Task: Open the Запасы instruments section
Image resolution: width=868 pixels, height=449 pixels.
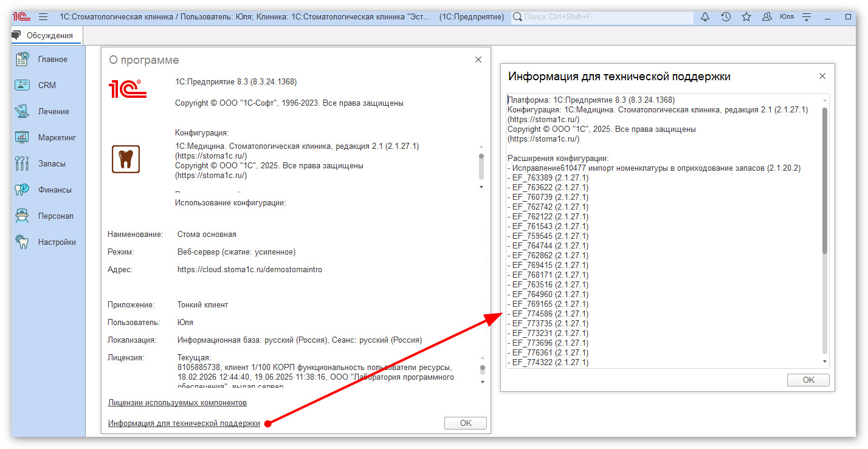Action: pyautogui.click(x=22, y=163)
